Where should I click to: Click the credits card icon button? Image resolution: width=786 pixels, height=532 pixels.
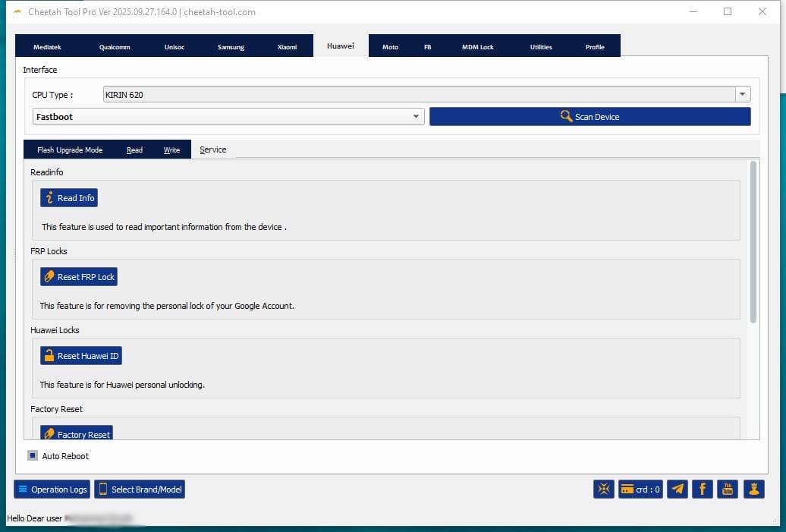[x=640, y=490]
